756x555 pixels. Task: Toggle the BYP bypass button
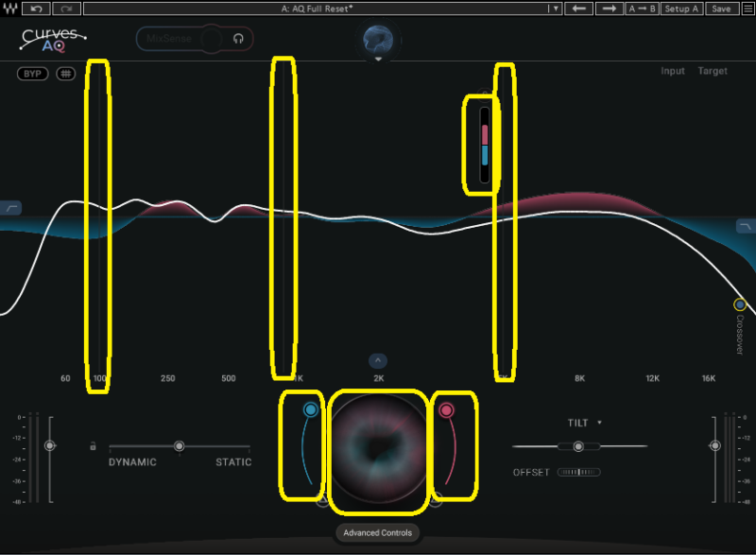pyautogui.click(x=33, y=74)
